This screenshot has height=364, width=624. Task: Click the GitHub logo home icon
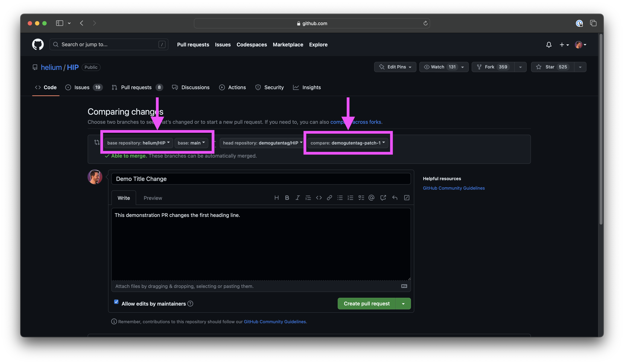[38, 44]
